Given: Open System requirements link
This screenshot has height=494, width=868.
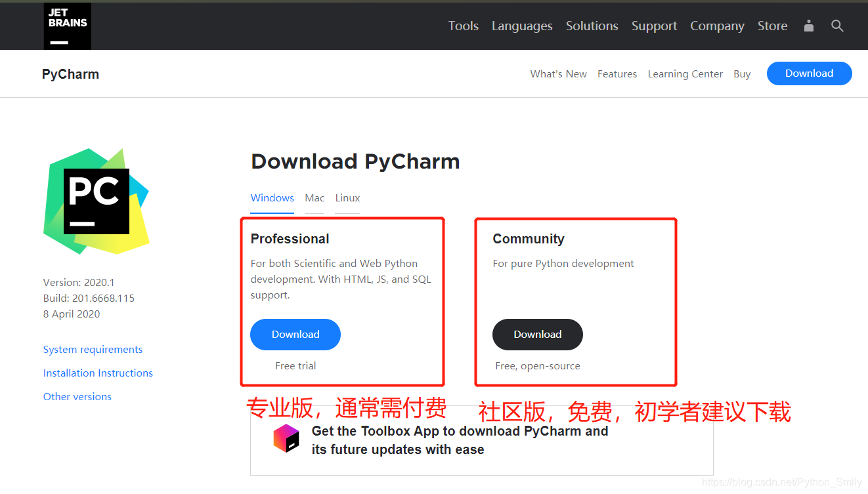Looking at the screenshot, I should (93, 350).
